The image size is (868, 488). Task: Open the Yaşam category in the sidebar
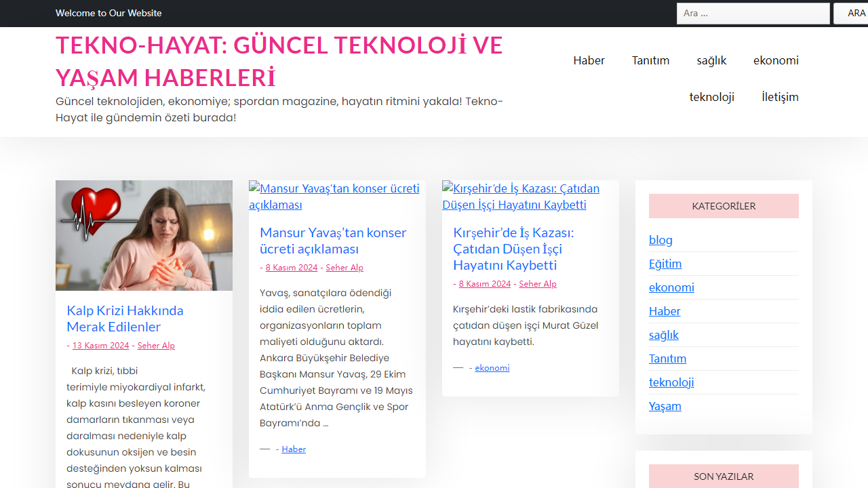(x=665, y=405)
